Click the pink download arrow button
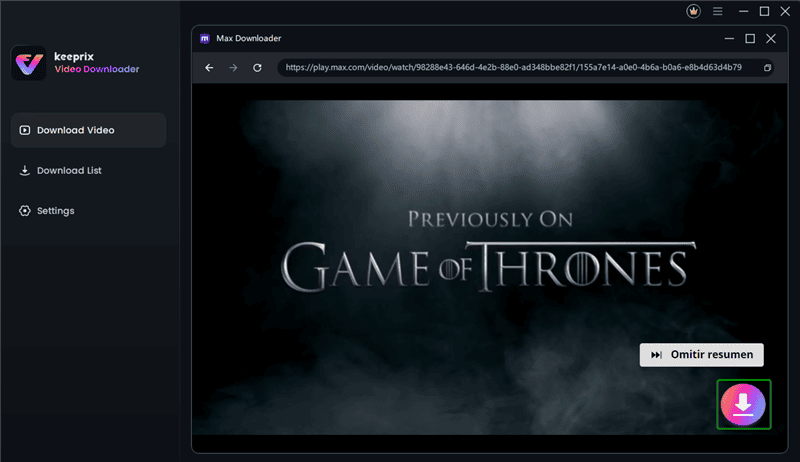The height and width of the screenshot is (462, 800). (743, 404)
